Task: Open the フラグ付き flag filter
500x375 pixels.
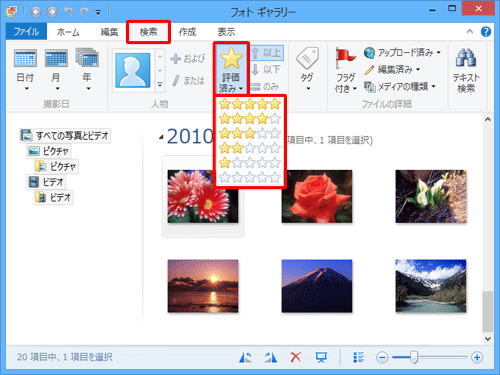Action: click(345, 70)
